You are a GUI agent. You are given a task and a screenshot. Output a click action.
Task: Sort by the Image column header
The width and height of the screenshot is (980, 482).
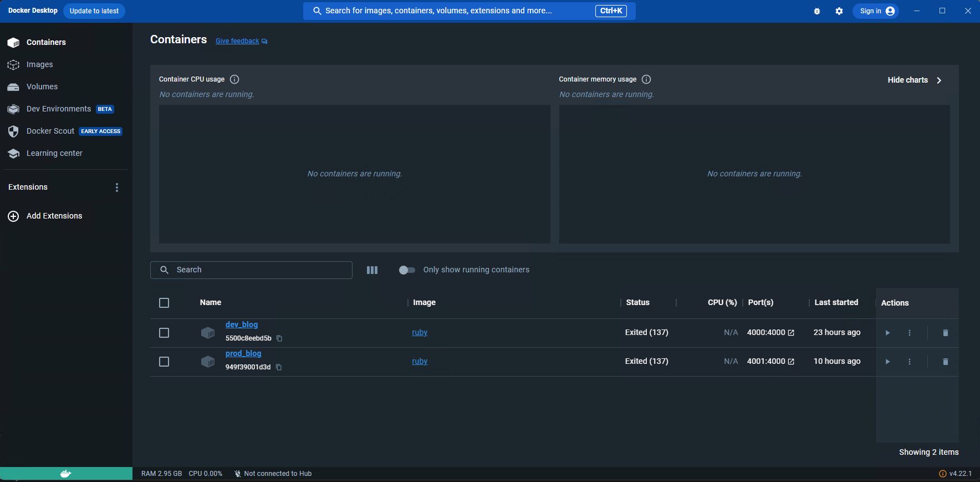pyautogui.click(x=424, y=302)
